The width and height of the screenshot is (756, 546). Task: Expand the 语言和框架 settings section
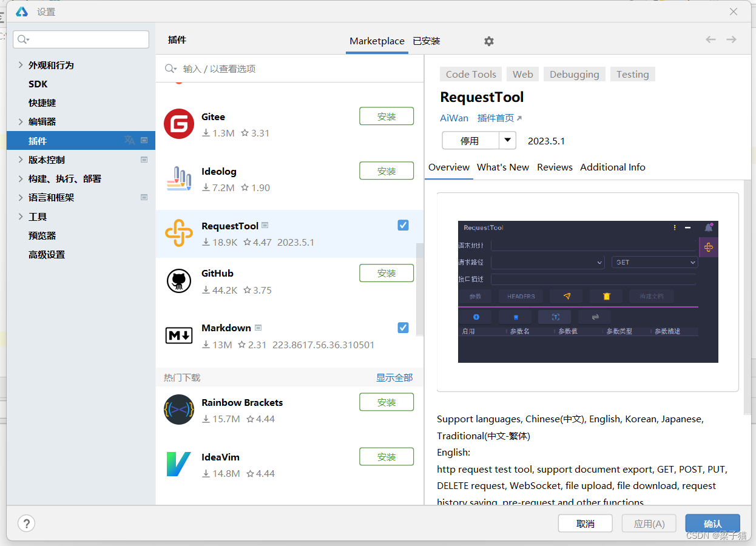[21, 197]
